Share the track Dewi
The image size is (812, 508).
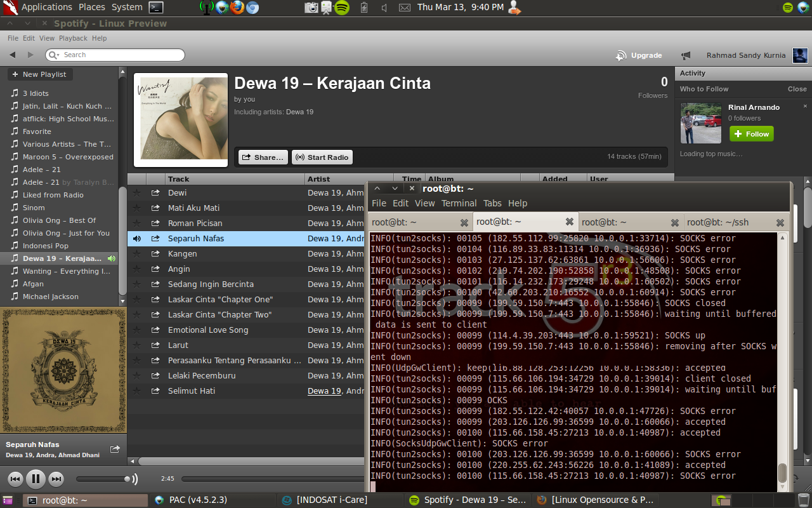pyautogui.click(x=155, y=193)
